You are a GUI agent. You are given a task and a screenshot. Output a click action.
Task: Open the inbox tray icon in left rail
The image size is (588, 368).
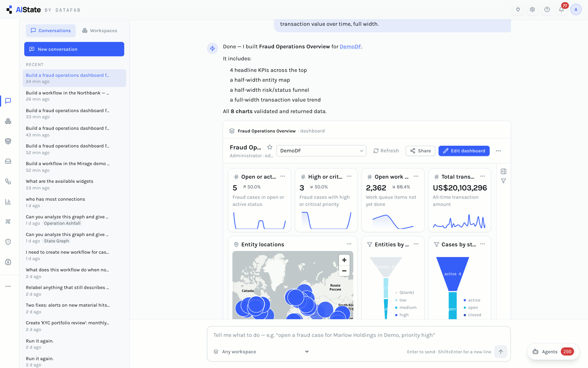point(8,161)
